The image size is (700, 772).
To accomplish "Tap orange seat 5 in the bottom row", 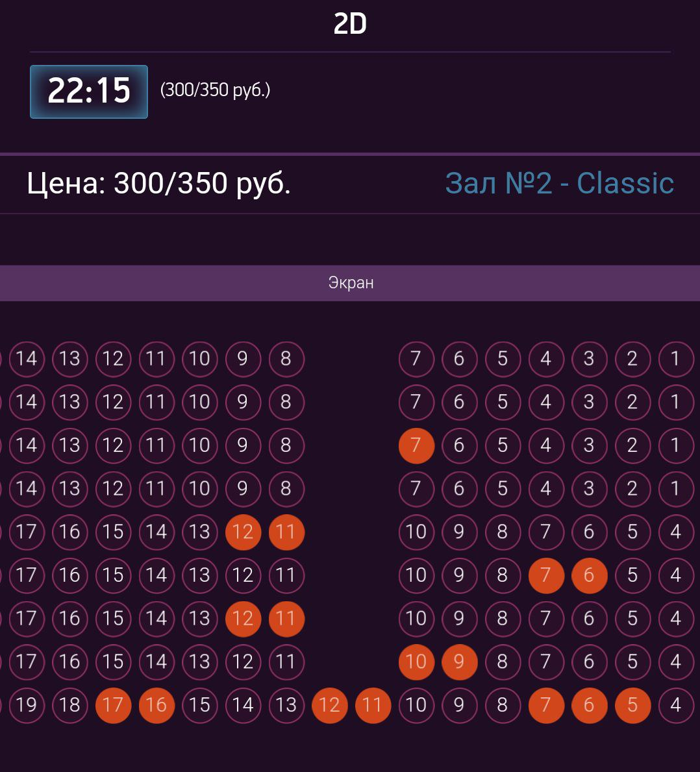I will point(632,705).
